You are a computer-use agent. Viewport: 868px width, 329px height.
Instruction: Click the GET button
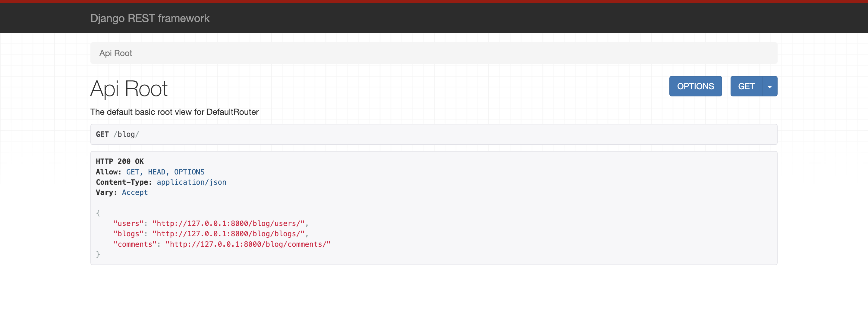point(746,86)
